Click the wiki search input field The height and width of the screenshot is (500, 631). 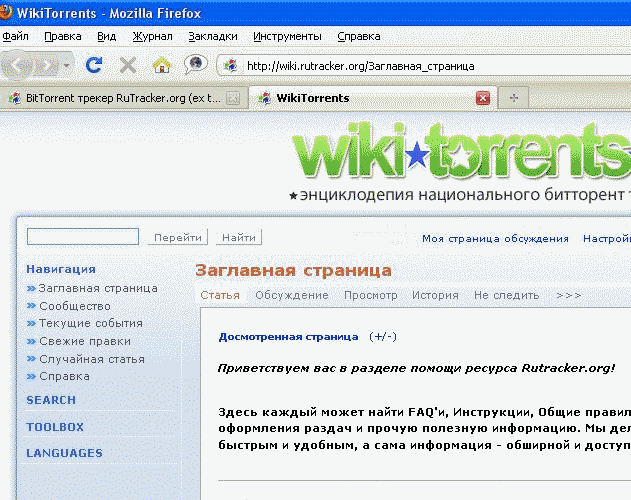[83, 237]
